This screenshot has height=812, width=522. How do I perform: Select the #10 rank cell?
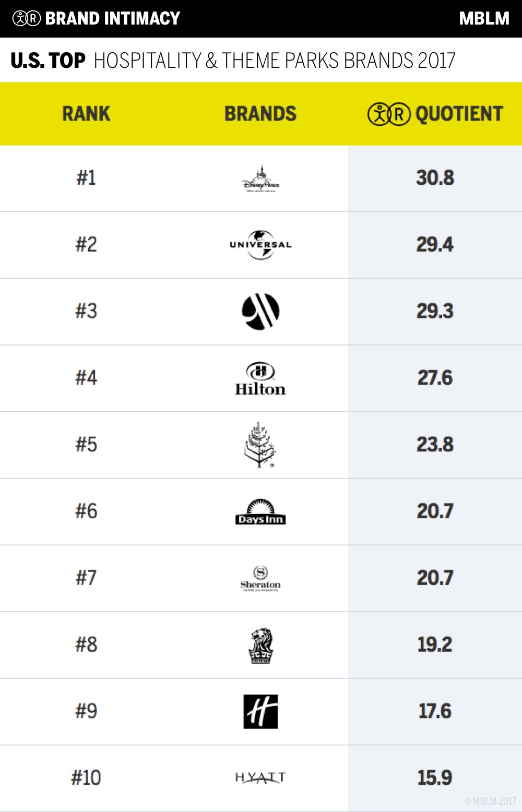pyautogui.click(x=86, y=778)
